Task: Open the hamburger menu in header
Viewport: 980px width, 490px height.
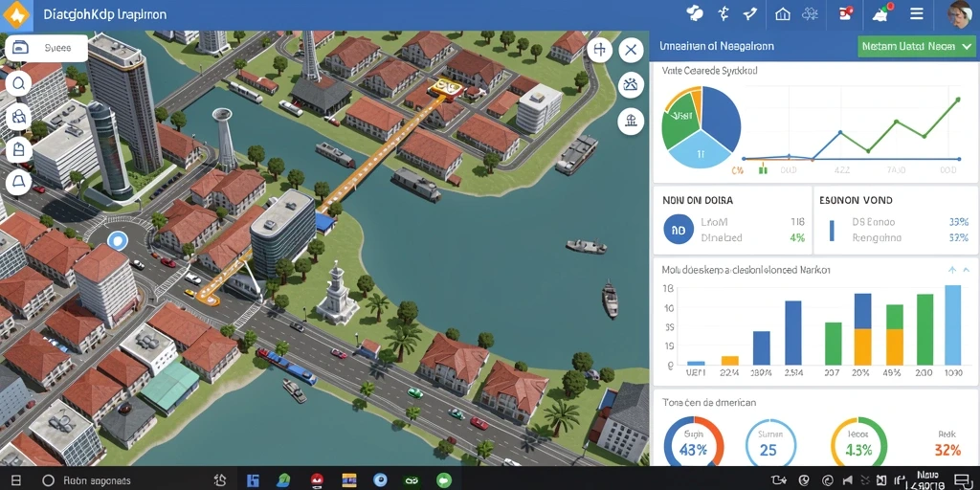Action: tap(917, 13)
